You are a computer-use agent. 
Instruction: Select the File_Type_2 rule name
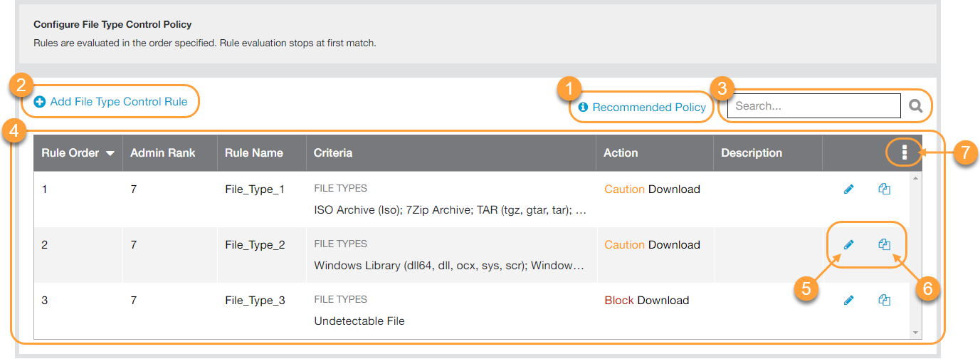(x=255, y=245)
